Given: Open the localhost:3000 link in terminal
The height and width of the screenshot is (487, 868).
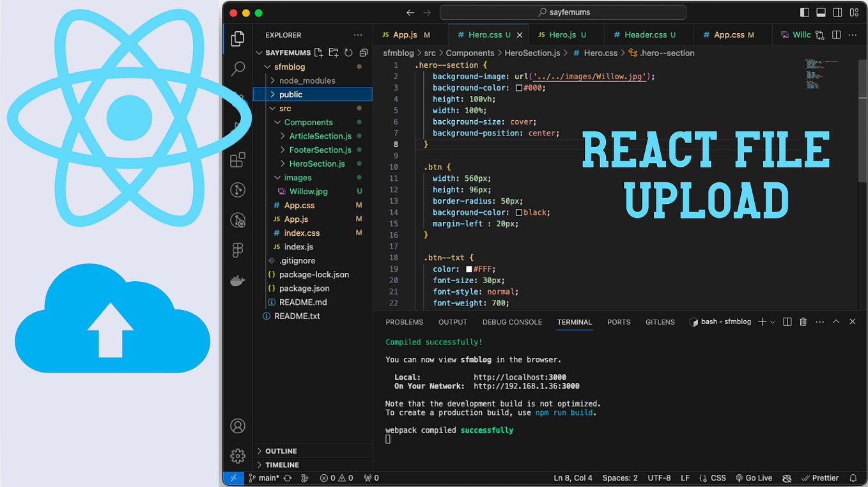Looking at the screenshot, I should click(x=519, y=377).
